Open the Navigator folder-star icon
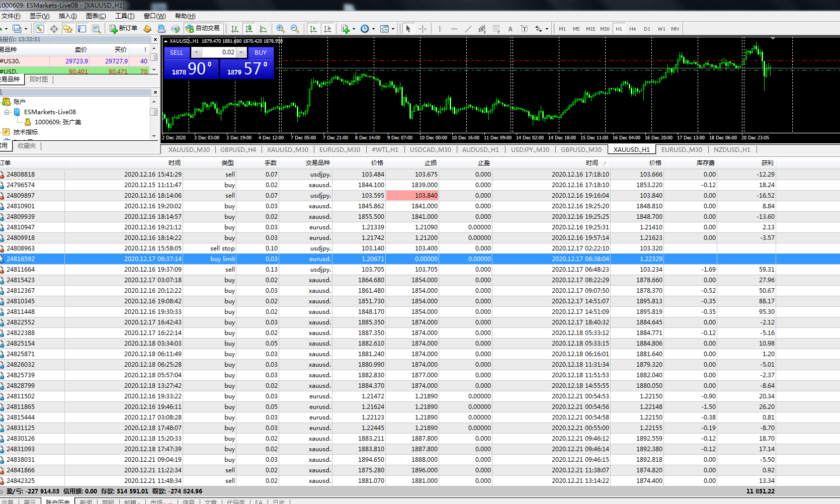The width and height of the screenshot is (840, 504). coord(68,29)
